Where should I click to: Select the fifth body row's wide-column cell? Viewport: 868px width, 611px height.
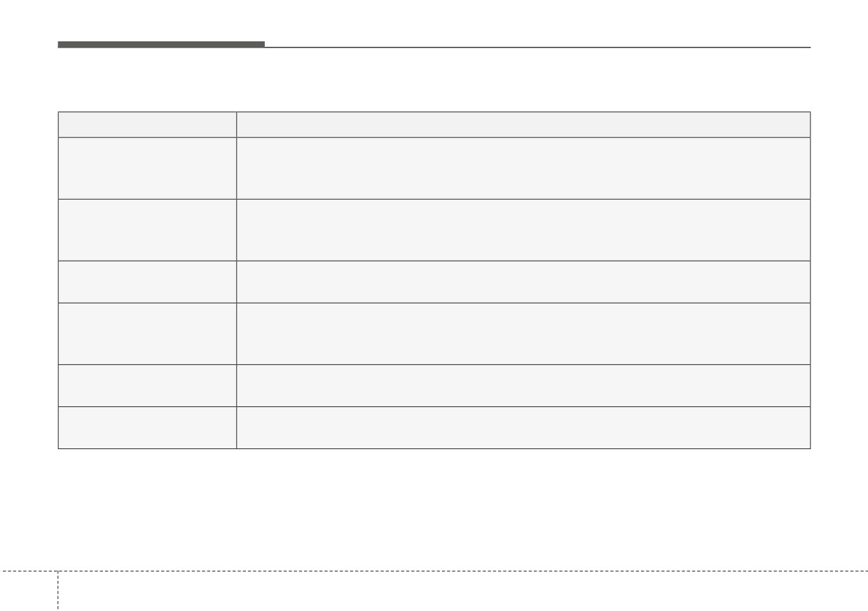click(x=523, y=385)
